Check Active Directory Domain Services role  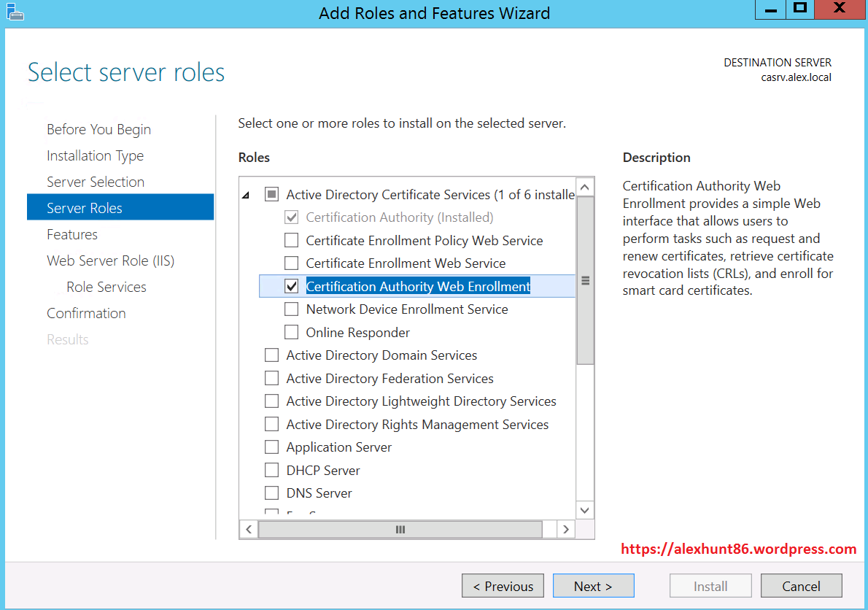(x=272, y=355)
